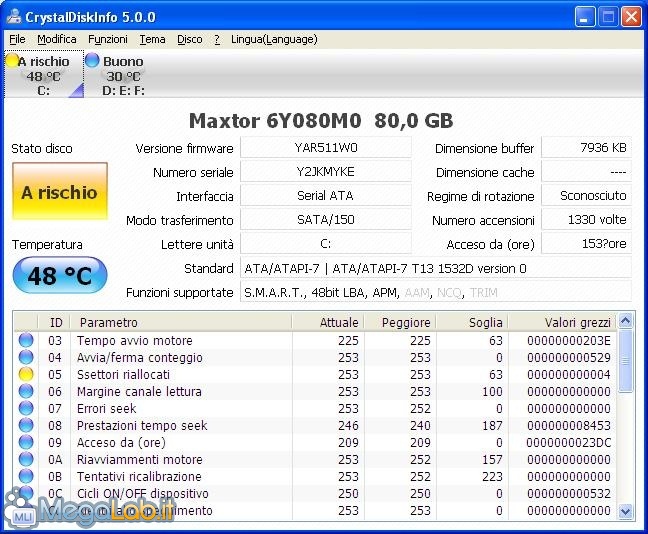Screen dimensions: 648x534
Task: Click blue status icon on Buono disk tab
Action: tap(93, 60)
